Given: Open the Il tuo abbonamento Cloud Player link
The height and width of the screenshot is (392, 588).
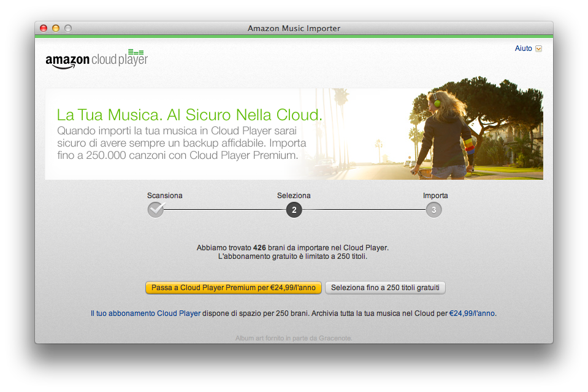Looking at the screenshot, I should pos(145,313).
